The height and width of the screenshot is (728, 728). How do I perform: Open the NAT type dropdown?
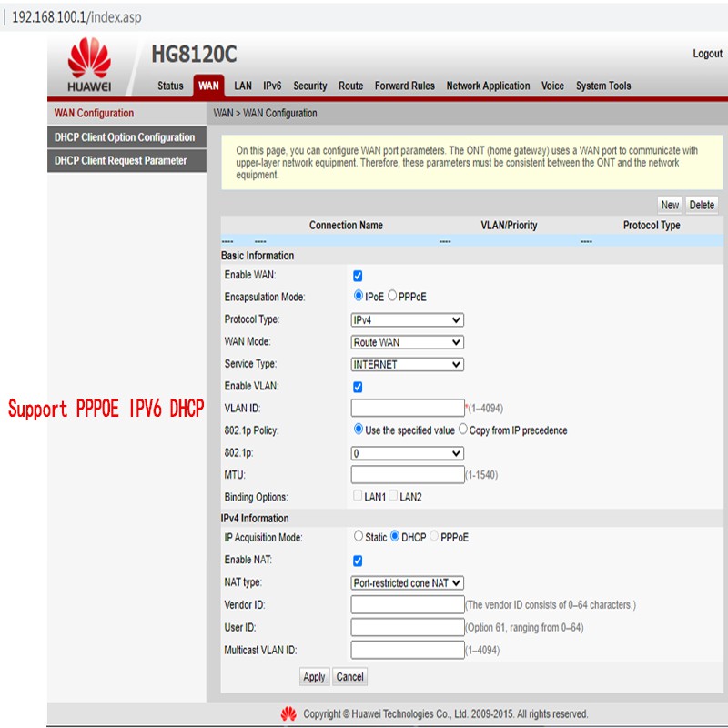(x=407, y=582)
